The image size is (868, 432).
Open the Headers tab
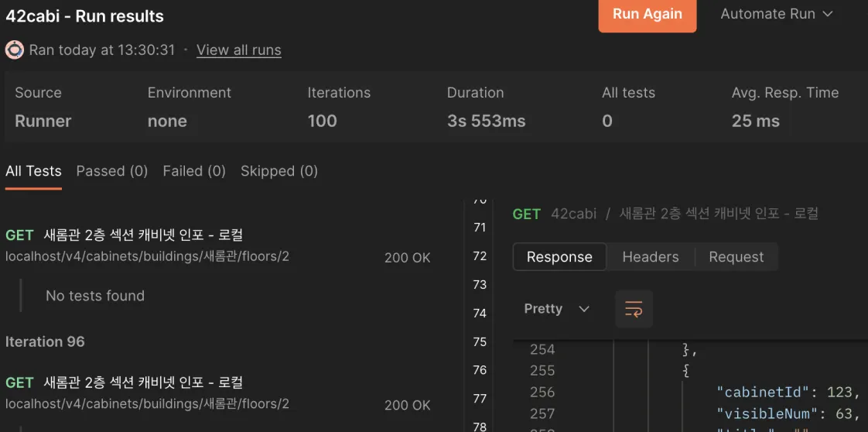click(x=650, y=257)
